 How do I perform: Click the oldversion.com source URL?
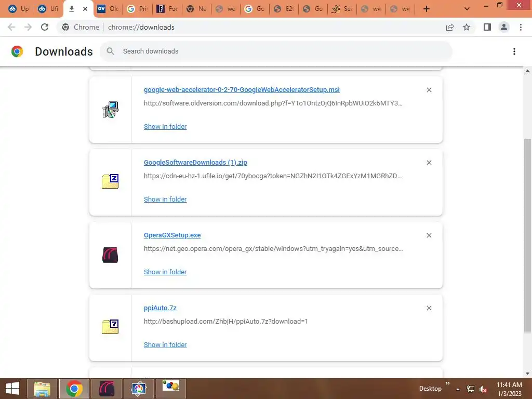click(x=273, y=103)
